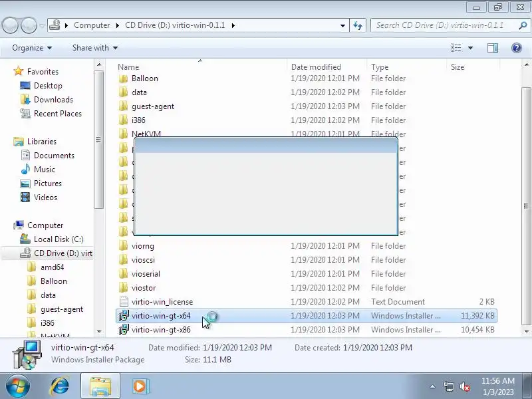Open amd64 folder in navigation tree
Viewport: 532px width, 399px height.
(x=52, y=267)
